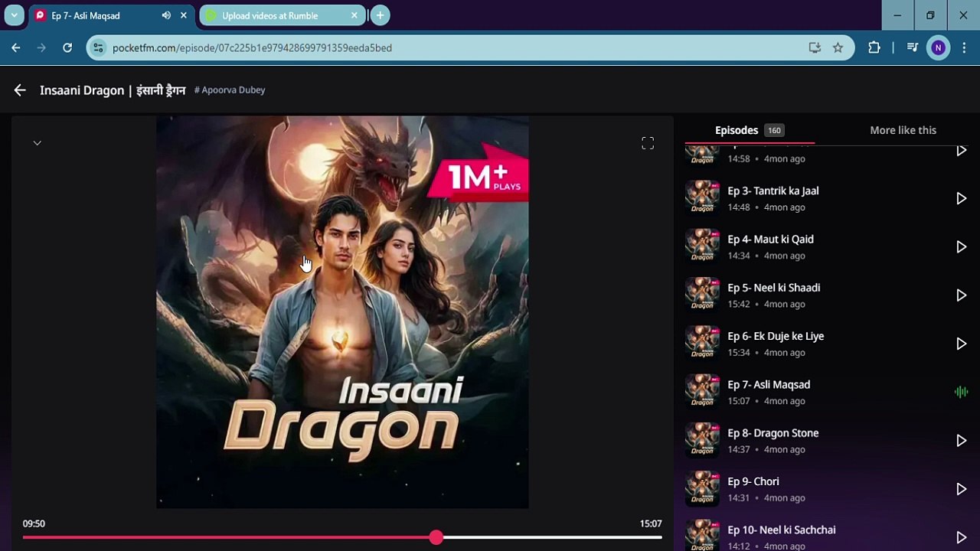This screenshot has height=551, width=980.
Task: View site information icon in address bar
Action: (x=96, y=47)
